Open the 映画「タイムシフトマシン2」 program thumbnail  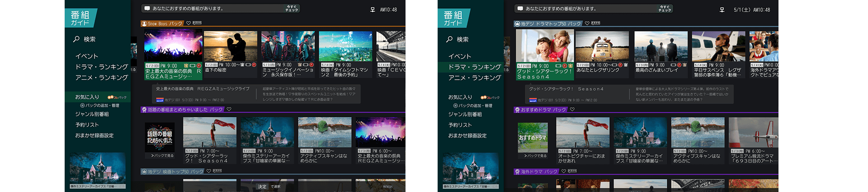point(345,46)
